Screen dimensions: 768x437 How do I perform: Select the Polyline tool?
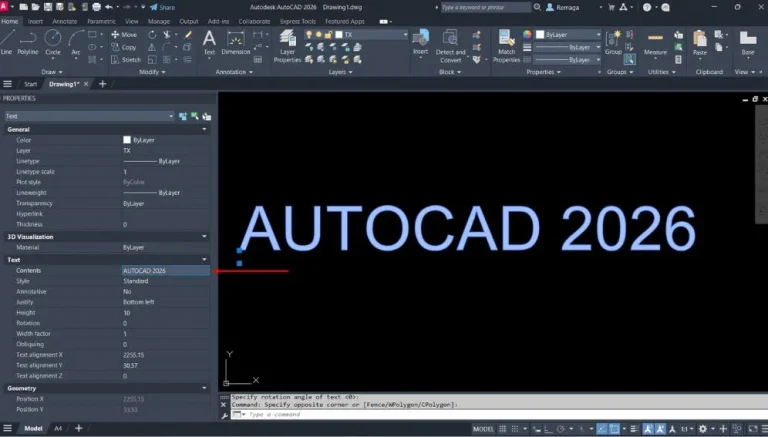[x=28, y=42]
